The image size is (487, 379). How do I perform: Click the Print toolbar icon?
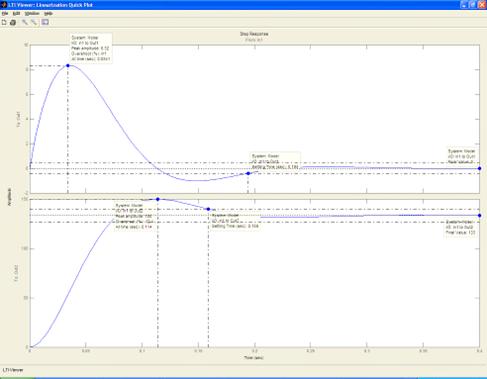13,22
